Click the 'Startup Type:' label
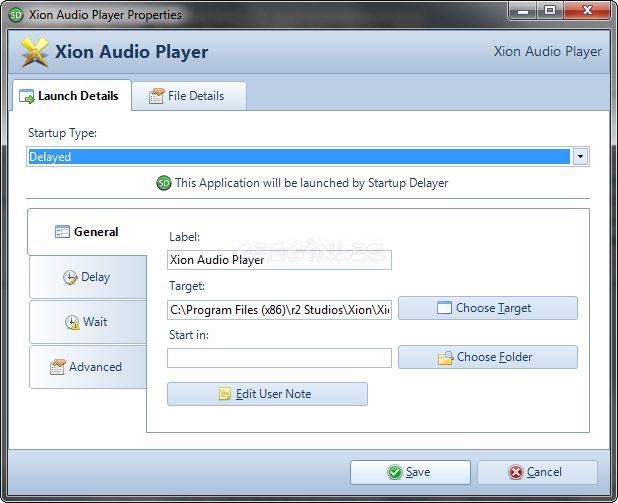Screen dimensions: 618x503 62,133
